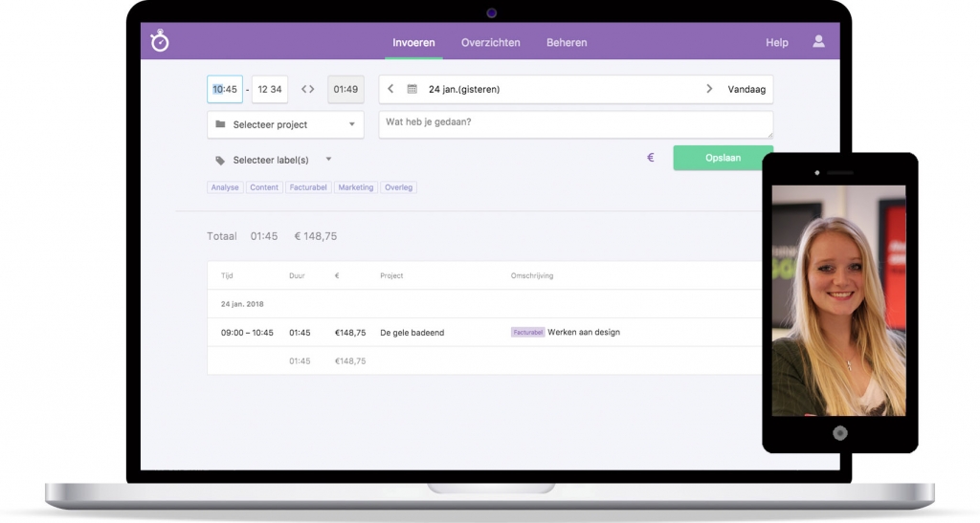Click the duration field 01:49

[345, 89]
